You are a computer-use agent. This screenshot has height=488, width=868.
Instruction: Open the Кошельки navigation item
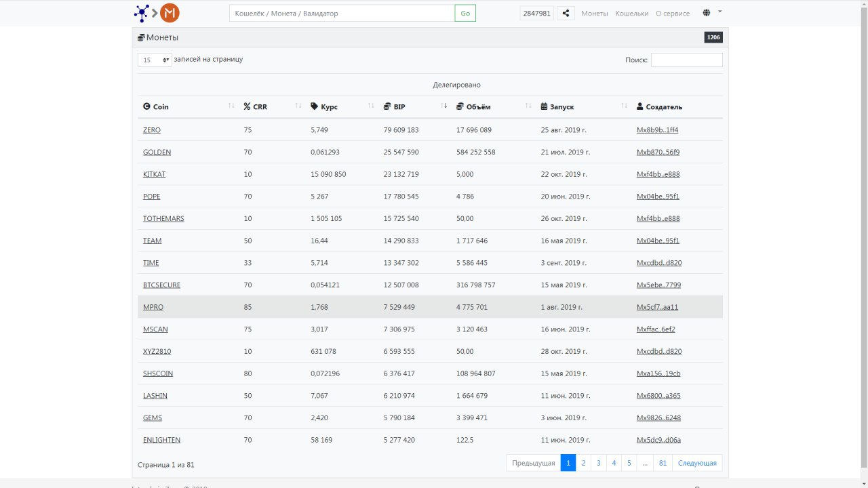pos(631,14)
